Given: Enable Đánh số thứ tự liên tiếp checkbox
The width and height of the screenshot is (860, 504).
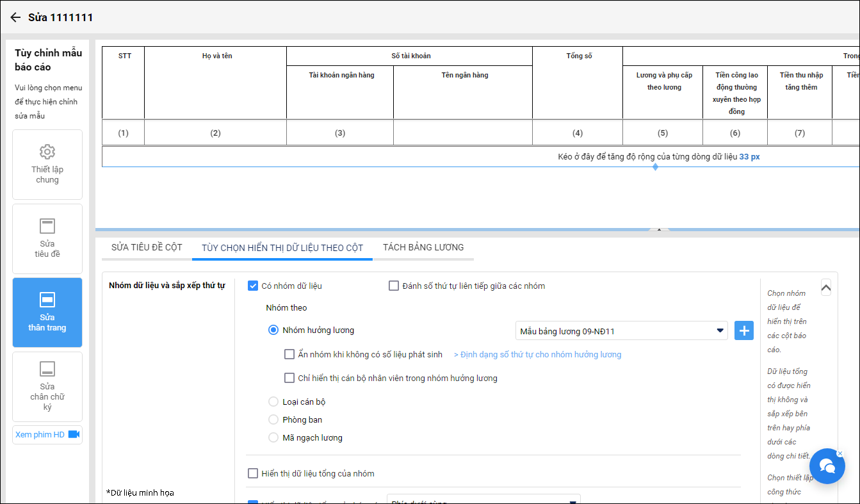Looking at the screenshot, I should (x=394, y=286).
